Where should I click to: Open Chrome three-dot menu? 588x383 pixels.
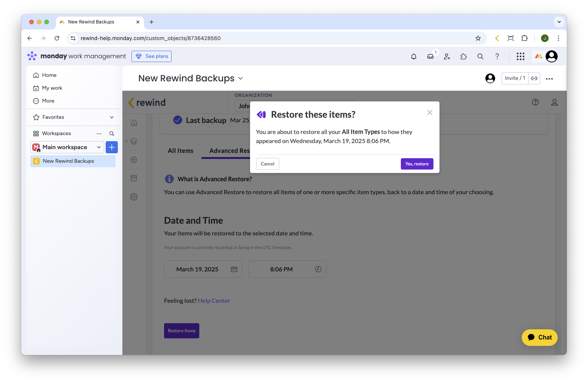558,38
